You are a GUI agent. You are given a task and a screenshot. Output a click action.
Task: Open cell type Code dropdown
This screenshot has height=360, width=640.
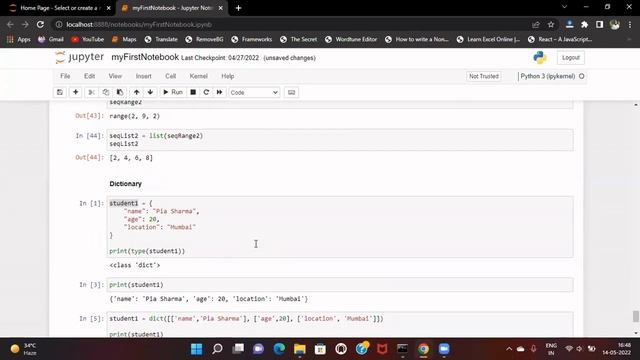point(254,93)
